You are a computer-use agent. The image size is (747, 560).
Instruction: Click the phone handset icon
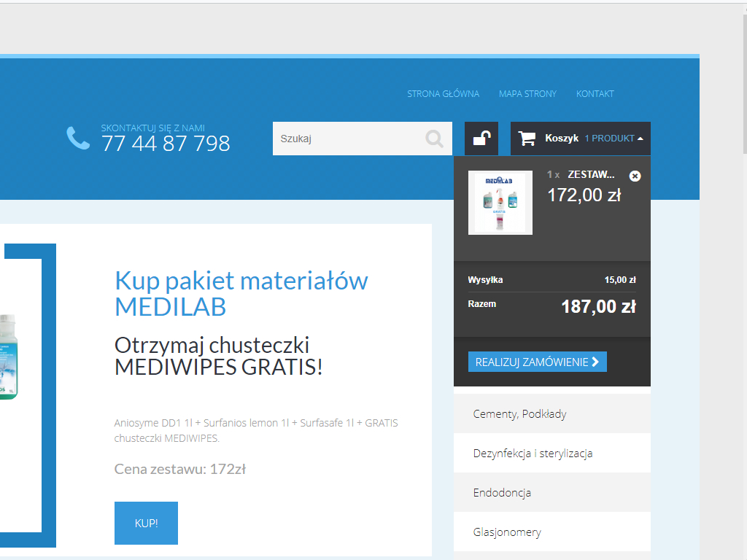78,138
